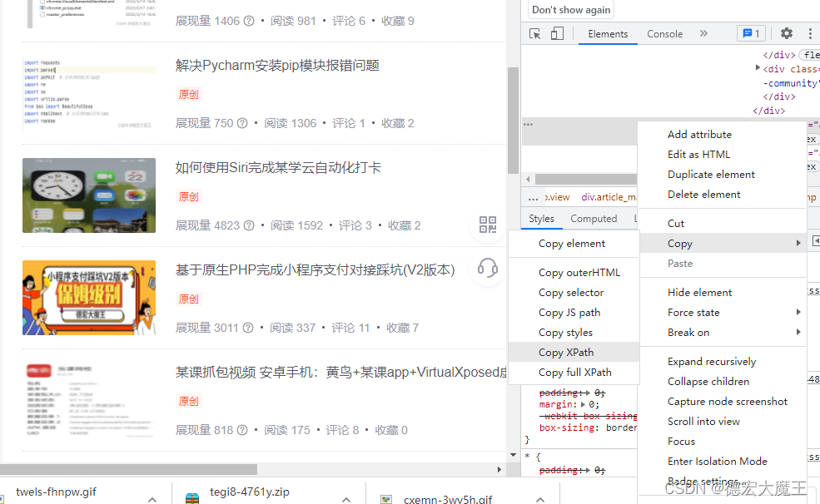
Task: Open the customize DevTools three-dot menu
Action: (x=810, y=33)
